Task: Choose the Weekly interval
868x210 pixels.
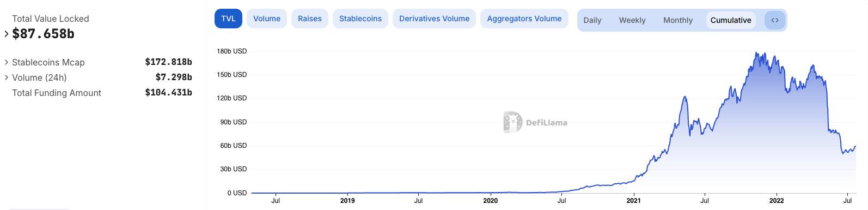Action: (x=632, y=20)
